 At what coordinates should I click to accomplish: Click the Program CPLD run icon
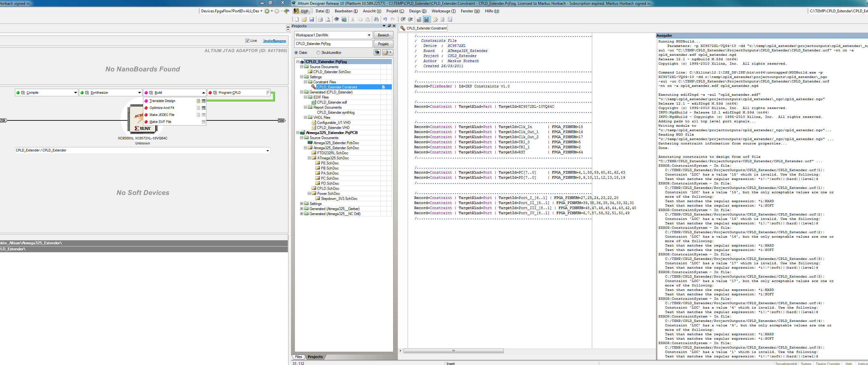[x=215, y=93]
